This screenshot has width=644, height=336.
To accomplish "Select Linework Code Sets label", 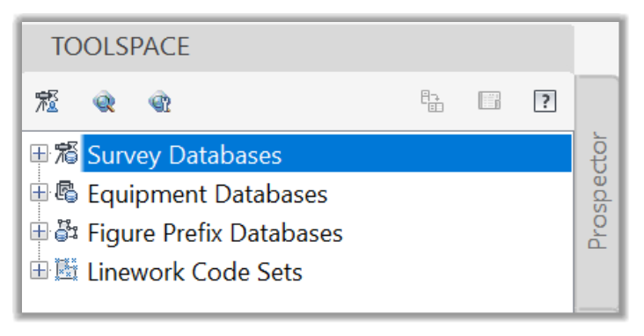I will [x=194, y=272].
